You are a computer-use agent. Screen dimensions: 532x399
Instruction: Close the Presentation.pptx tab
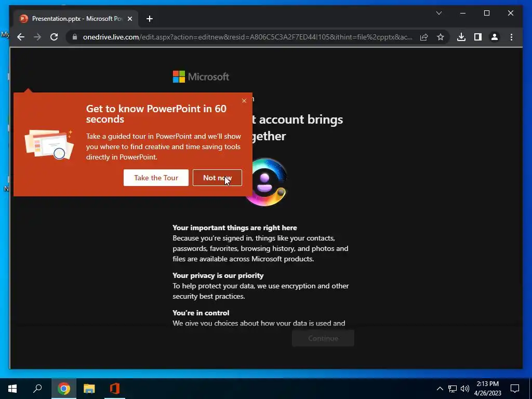pyautogui.click(x=129, y=19)
